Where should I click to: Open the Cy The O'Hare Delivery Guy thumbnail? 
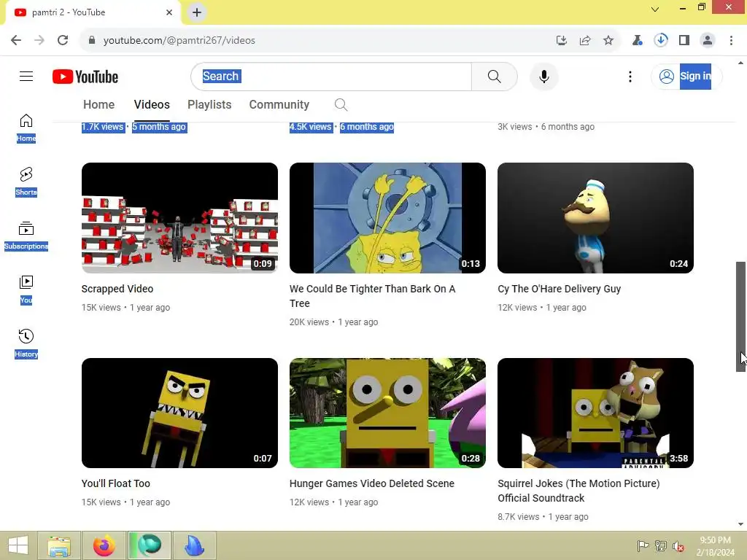(595, 217)
